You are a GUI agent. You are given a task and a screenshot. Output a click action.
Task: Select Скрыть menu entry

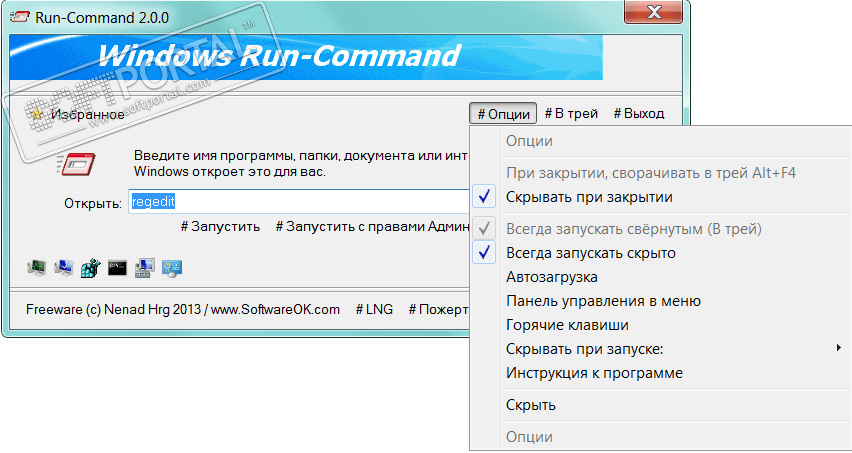(x=661, y=405)
